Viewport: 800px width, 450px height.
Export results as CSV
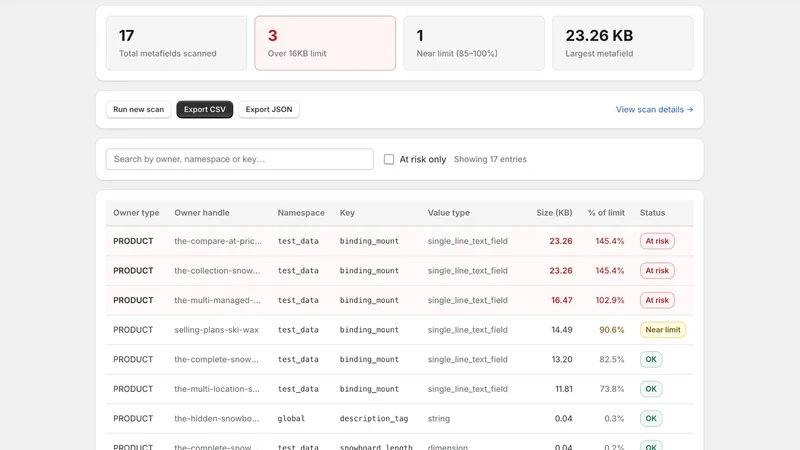click(x=205, y=109)
